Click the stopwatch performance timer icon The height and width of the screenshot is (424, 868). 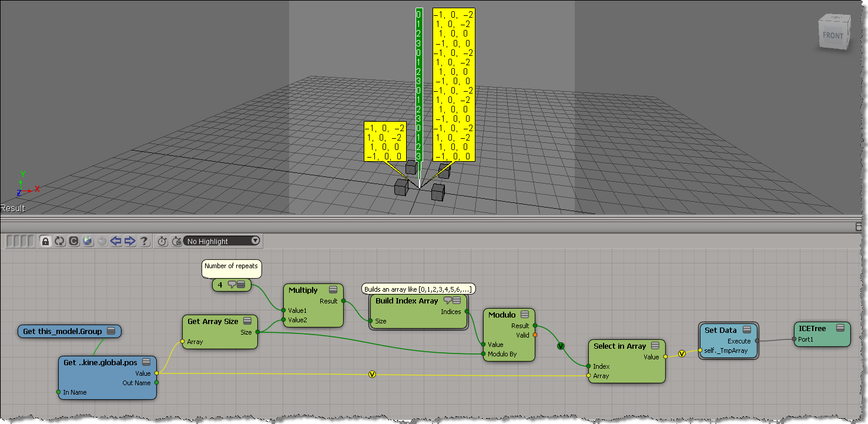pyautogui.click(x=163, y=241)
